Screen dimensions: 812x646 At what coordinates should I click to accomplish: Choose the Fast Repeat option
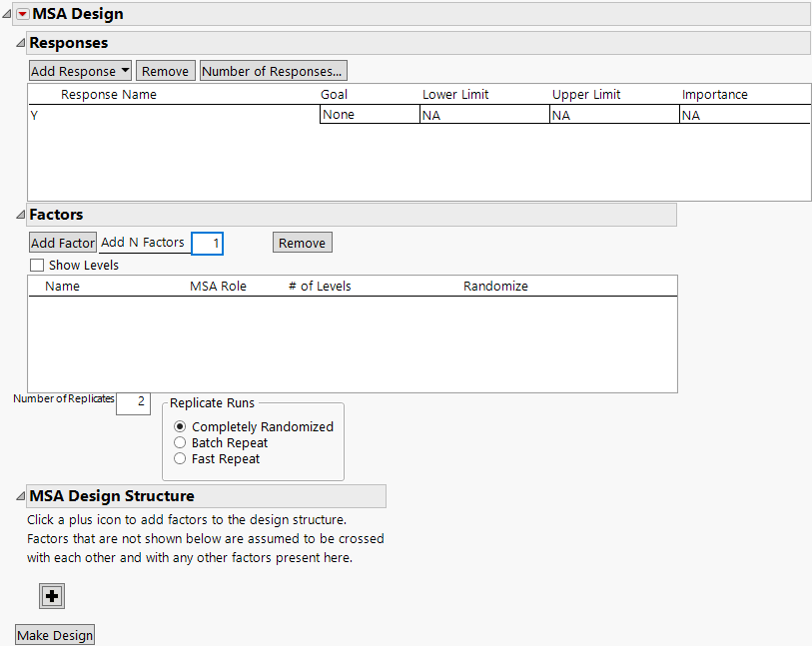(x=180, y=458)
